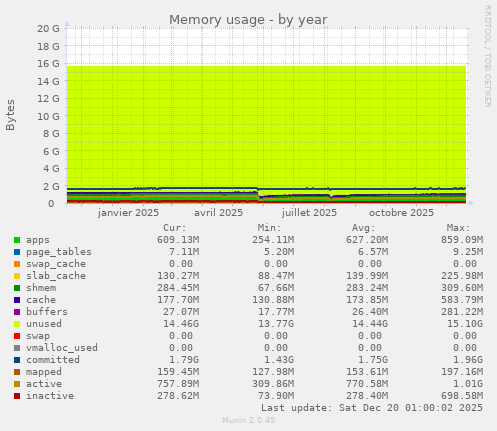Click the page_tables legend label
The height and width of the screenshot is (431, 497).
click(59, 252)
